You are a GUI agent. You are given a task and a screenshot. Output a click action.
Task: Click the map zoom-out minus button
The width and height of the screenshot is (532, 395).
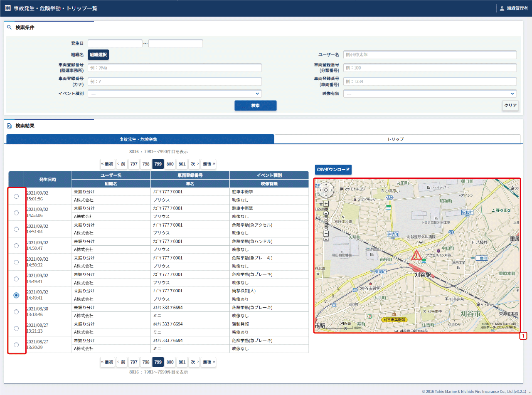[326, 234]
